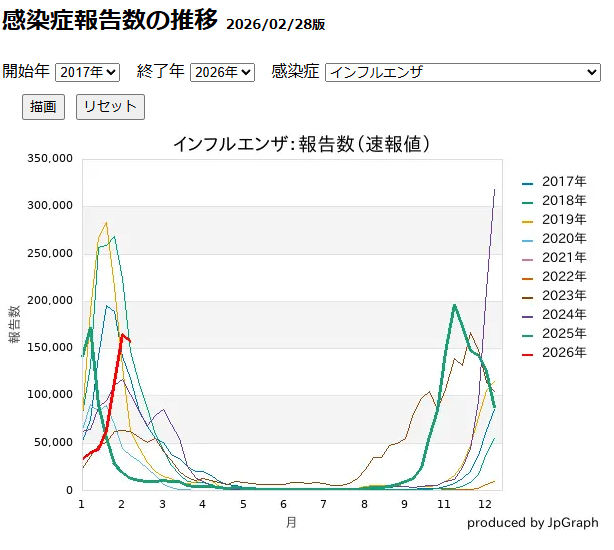This screenshot has height=550, width=614.
Task: Click the red 2026年 legend marker
Action: 528,353
